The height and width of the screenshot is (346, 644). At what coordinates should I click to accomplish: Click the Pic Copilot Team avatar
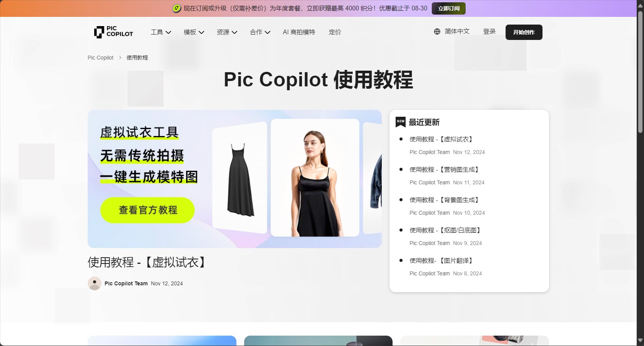point(95,283)
